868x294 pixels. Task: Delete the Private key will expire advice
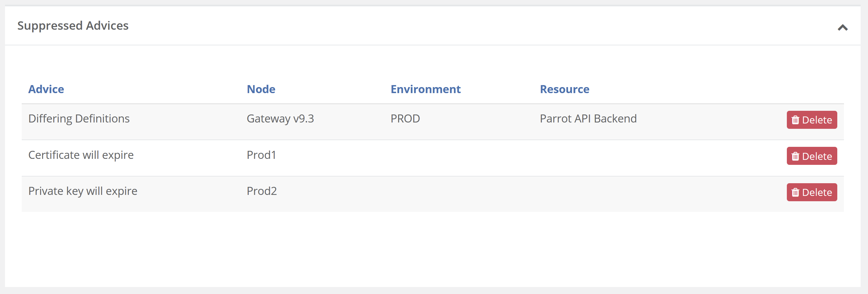pyautogui.click(x=812, y=192)
